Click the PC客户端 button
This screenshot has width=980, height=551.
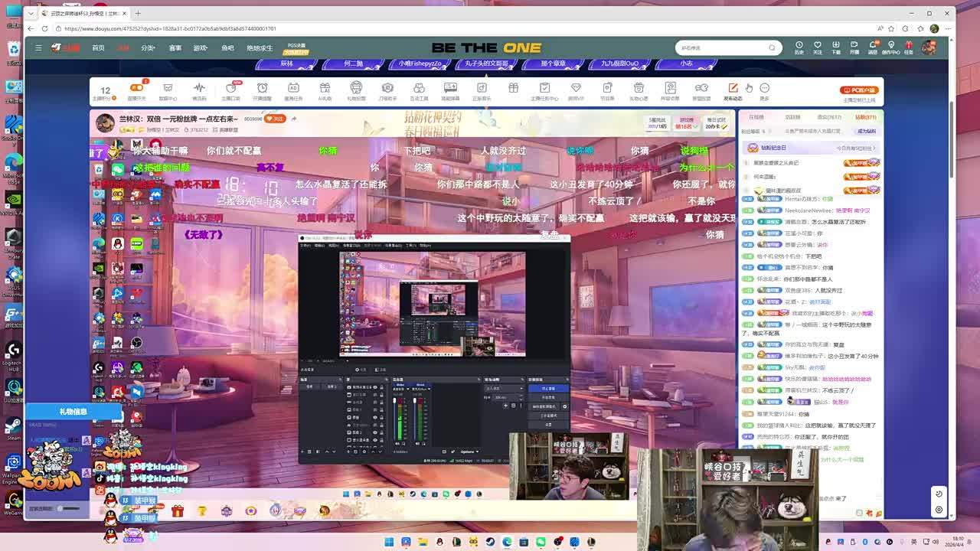pos(858,90)
